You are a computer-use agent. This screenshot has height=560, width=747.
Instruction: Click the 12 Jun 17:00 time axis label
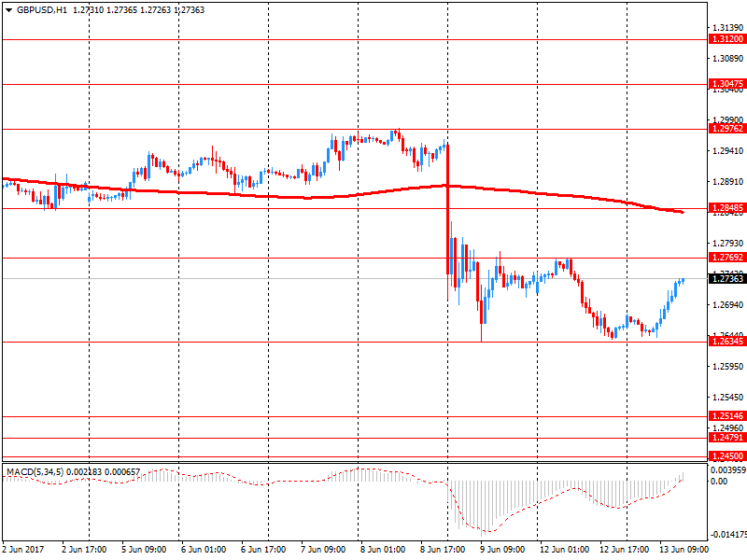coord(624,549)
